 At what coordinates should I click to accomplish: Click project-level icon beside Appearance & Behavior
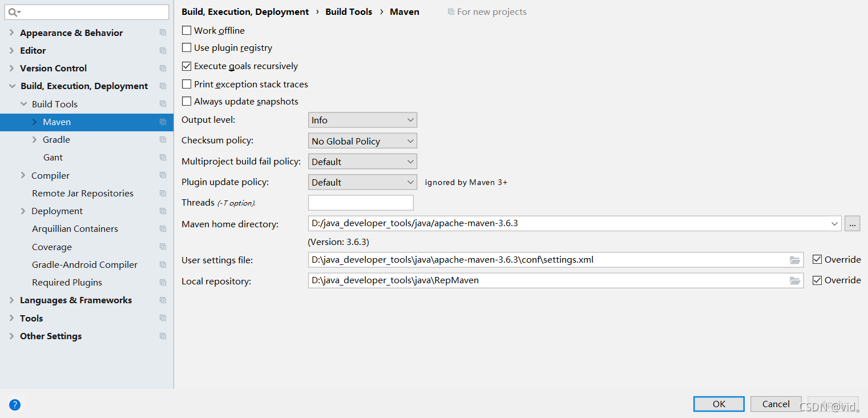163,33
